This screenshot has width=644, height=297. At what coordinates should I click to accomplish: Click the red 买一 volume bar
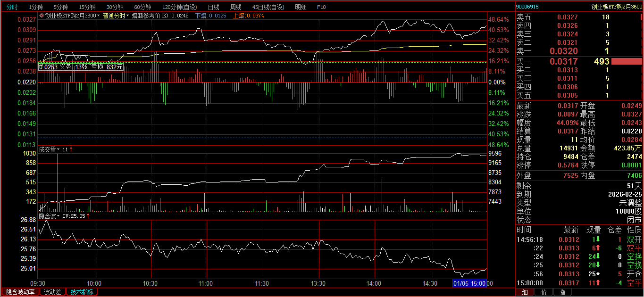(x=627, y=61)
